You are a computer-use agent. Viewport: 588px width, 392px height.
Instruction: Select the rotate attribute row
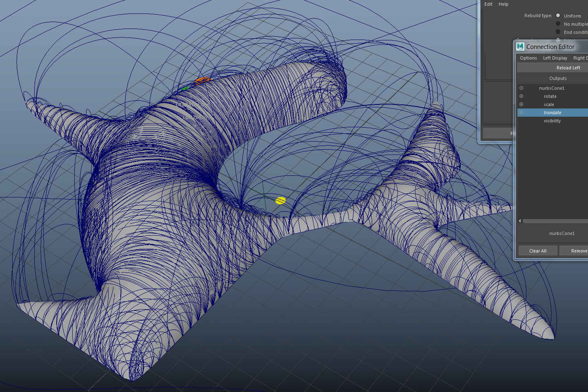pyautogui.click(x=552, y=96)
